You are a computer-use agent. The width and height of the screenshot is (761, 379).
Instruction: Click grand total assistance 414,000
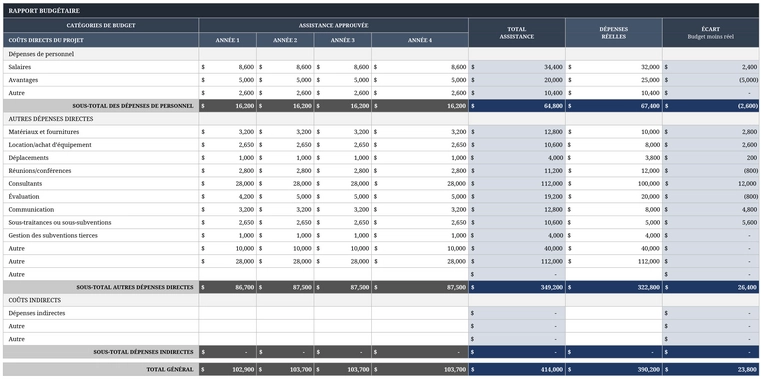coord(517,369)
